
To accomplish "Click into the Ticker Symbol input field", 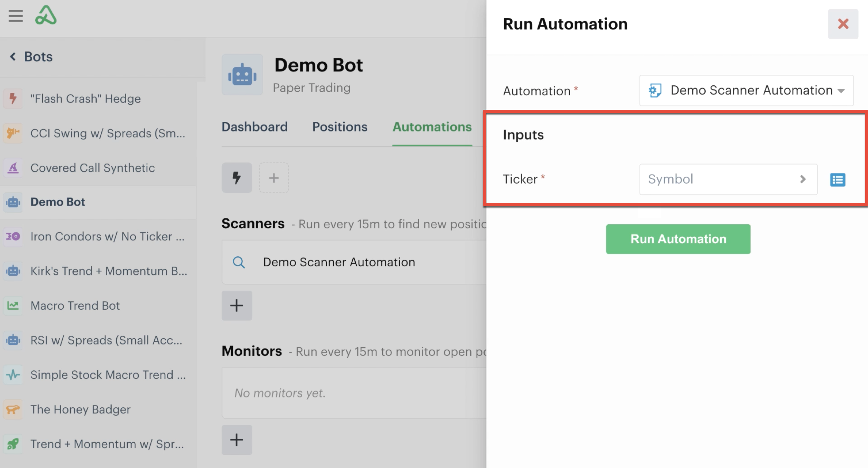I will pos(728,179).
